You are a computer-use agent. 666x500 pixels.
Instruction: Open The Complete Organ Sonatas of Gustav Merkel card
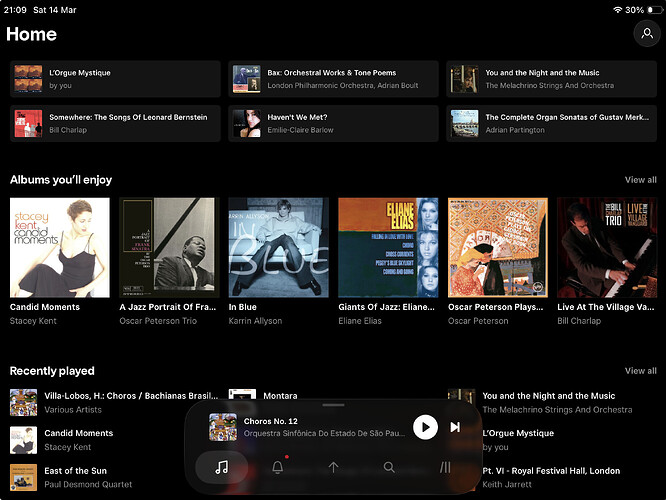[551, 123]
